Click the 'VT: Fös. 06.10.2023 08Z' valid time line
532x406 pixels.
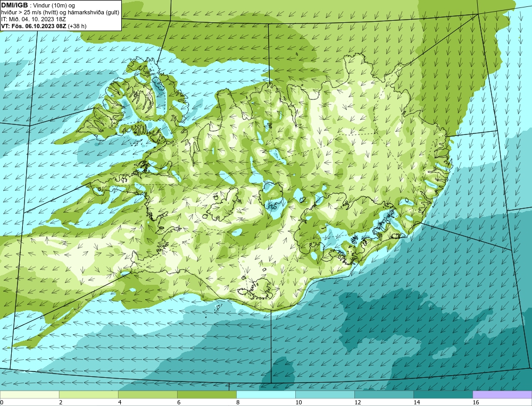(34, 26)
